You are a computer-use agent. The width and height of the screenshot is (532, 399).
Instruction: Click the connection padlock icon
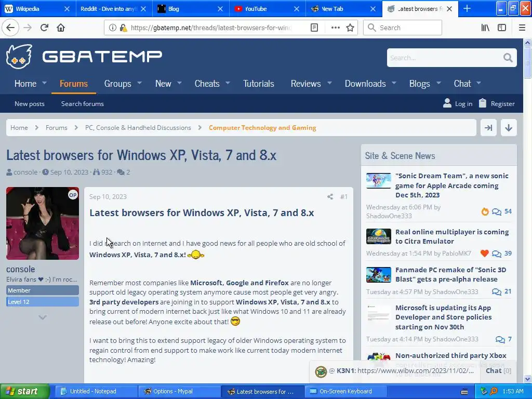tap(124, 28)
